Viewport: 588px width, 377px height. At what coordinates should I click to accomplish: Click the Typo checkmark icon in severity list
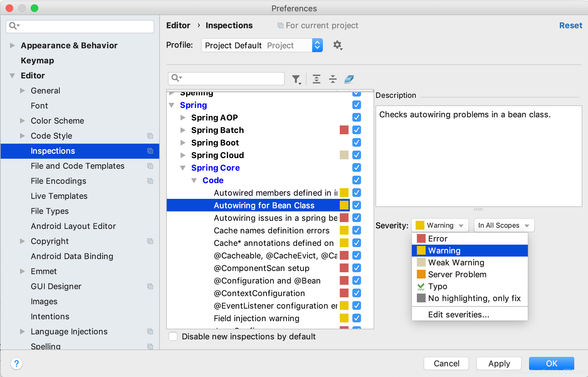(421, 287)
